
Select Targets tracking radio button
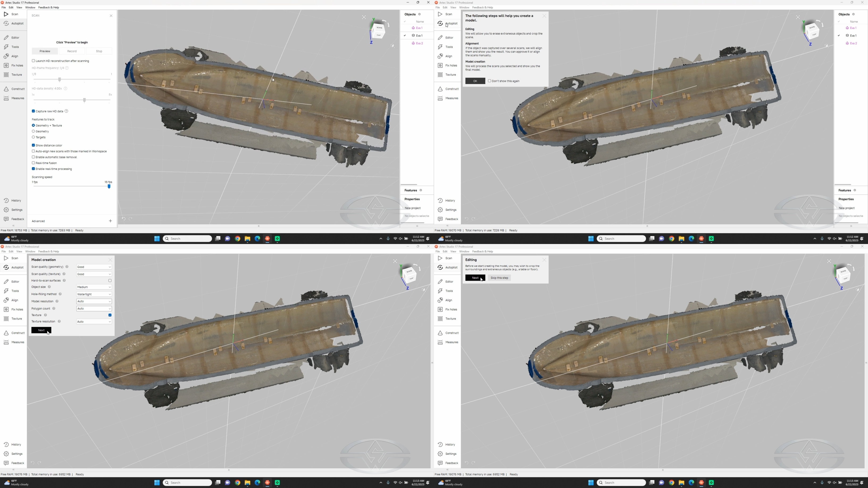(33, 137)
